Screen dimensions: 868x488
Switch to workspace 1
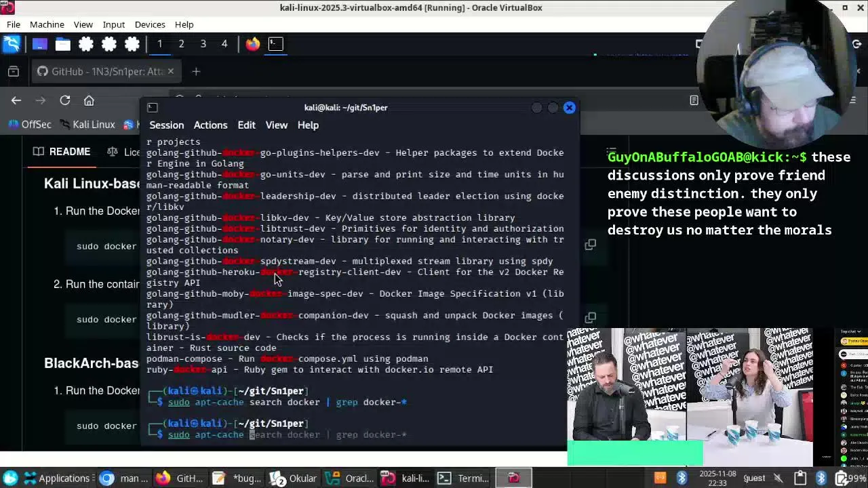click(x=159, y=44)
